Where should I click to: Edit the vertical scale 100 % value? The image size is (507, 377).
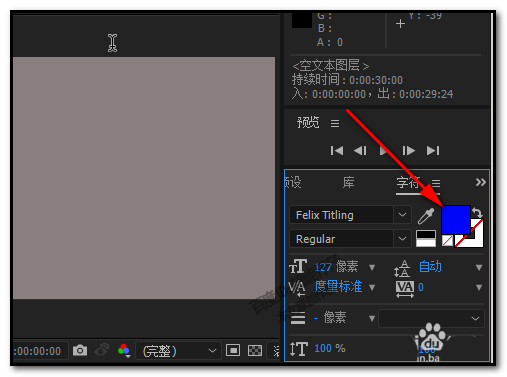(330, 348)
